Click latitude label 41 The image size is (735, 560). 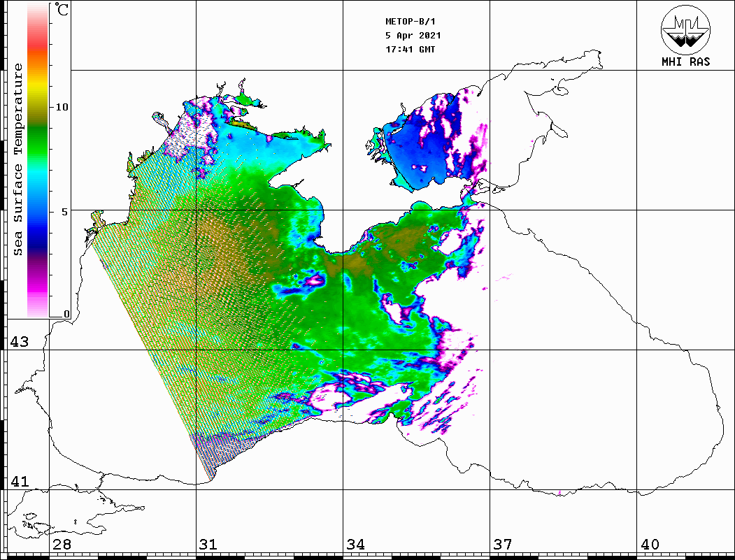(x=20, y=482)
